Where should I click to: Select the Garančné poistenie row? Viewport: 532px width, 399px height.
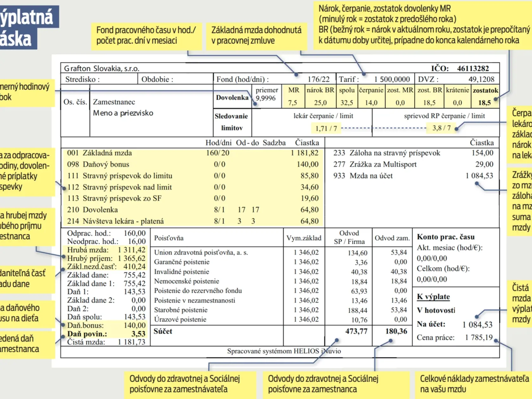(280, 262)
